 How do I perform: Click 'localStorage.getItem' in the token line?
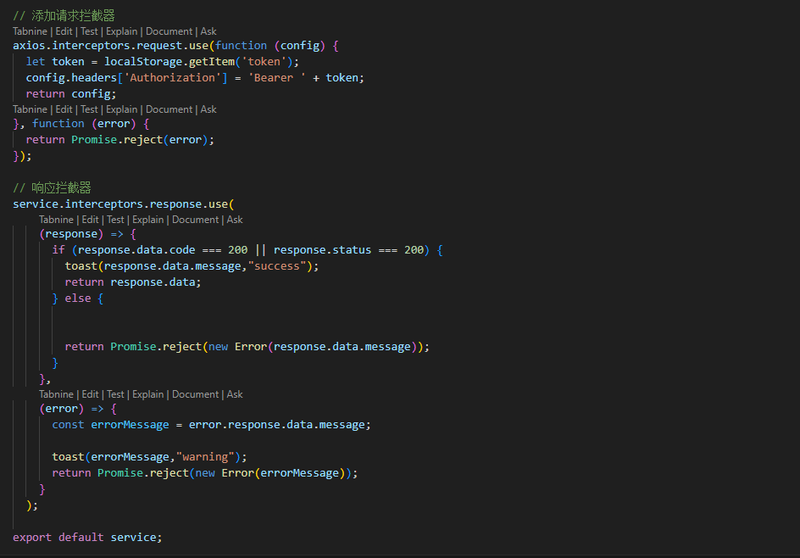169,62
